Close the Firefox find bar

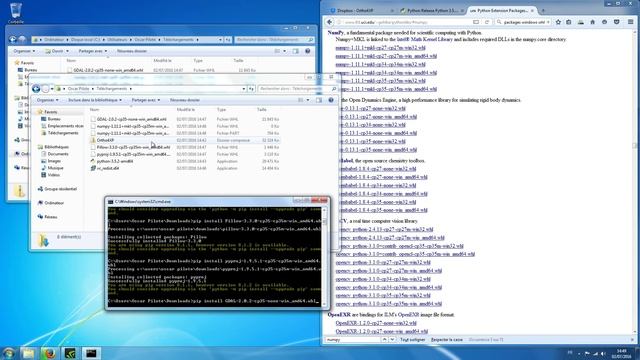[633, 340]
